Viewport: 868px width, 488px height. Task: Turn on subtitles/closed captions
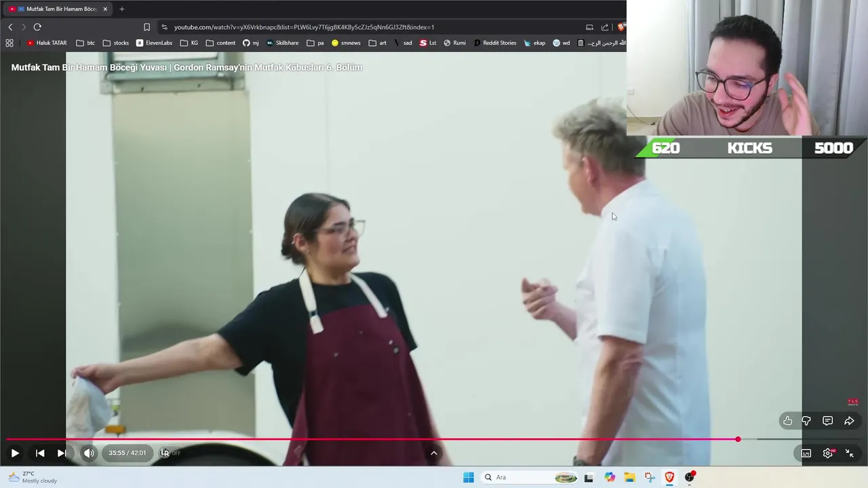[x=806, y=453]
